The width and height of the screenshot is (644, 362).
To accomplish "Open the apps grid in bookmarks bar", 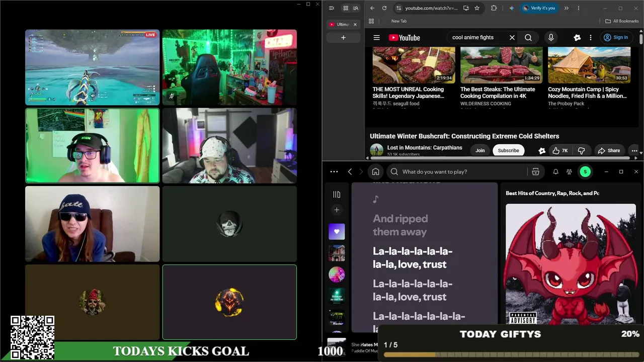I will click(x=371, y=21).
